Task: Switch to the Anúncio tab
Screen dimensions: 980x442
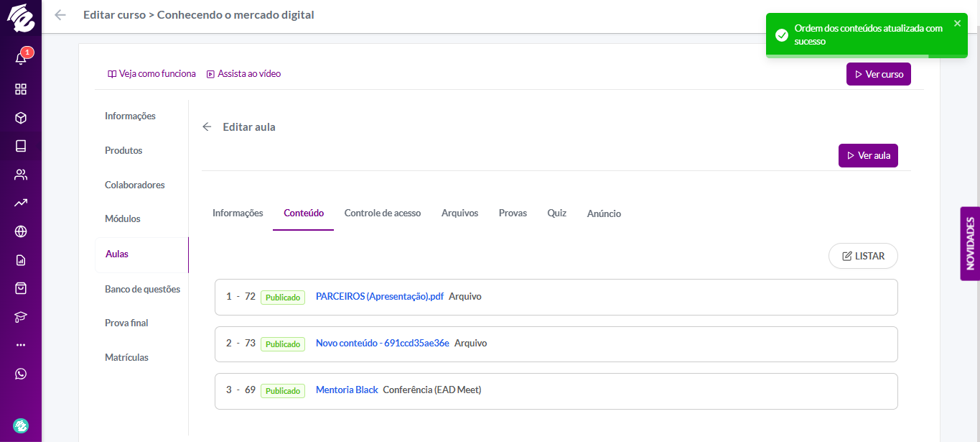Action: point(604,213)
